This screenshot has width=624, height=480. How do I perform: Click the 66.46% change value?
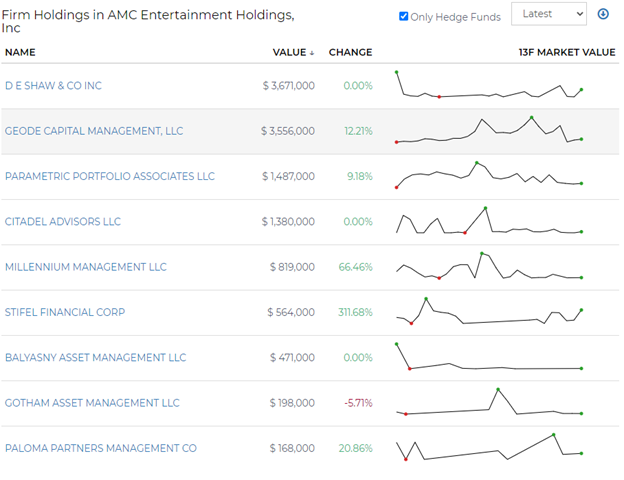[355, 267]
